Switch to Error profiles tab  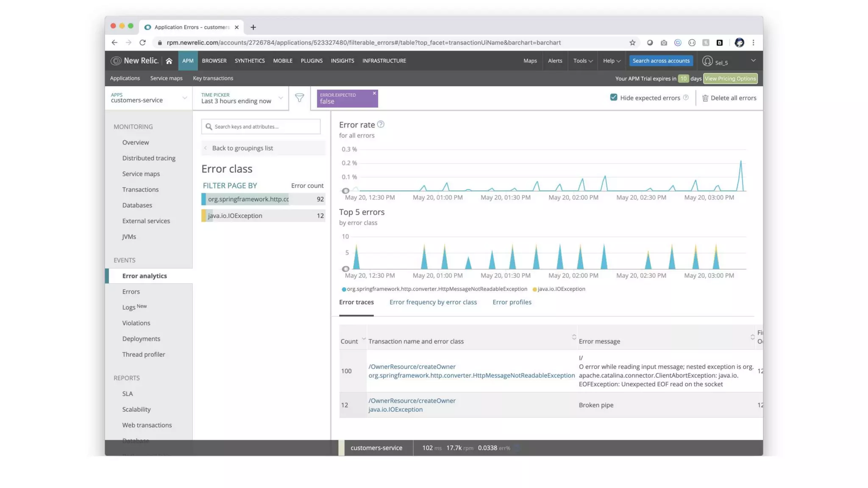point(512,302)
